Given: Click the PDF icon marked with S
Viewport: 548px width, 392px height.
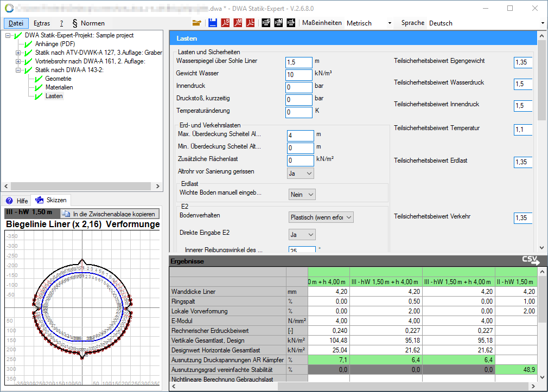Looking at the screenshot, I should tap(225, 23).
